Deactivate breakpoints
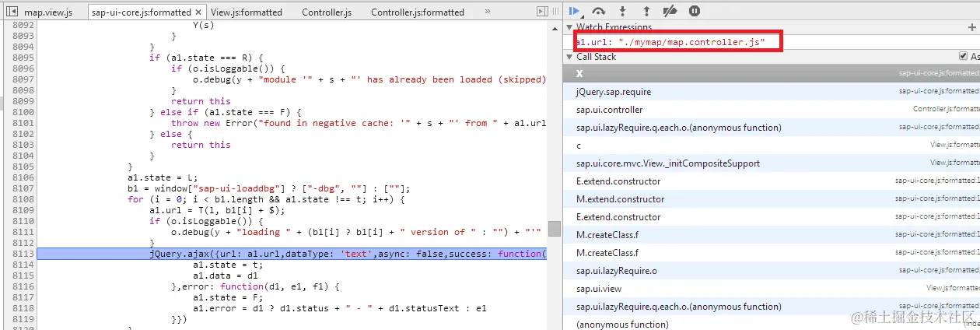 click(670, 11)
